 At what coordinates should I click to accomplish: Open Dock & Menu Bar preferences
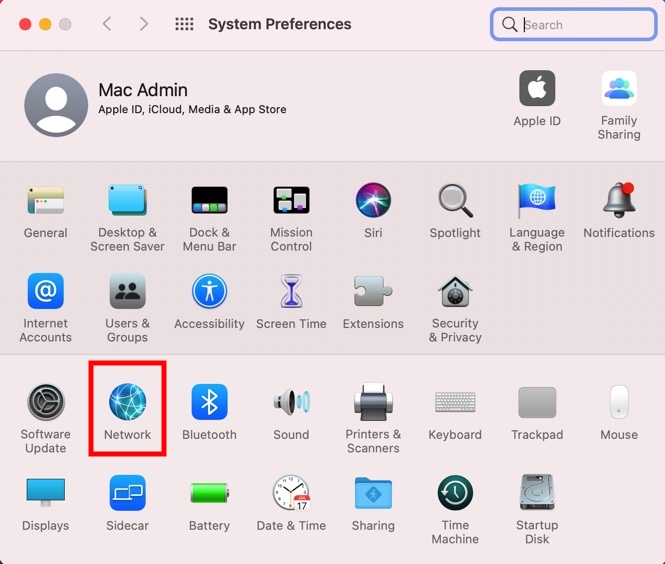209,201
